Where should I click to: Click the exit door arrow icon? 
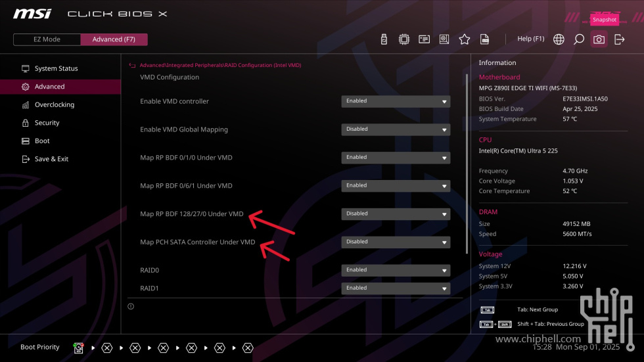619,39
